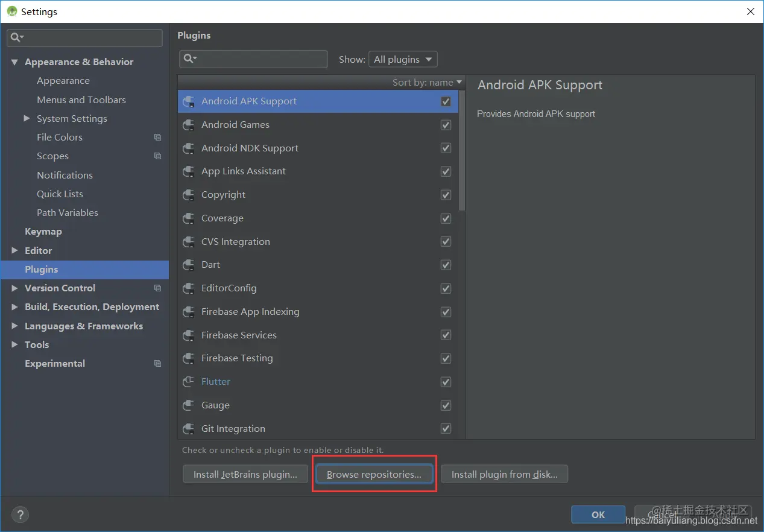
Task: Open the Notifications settings page
Action: (65, 175)
